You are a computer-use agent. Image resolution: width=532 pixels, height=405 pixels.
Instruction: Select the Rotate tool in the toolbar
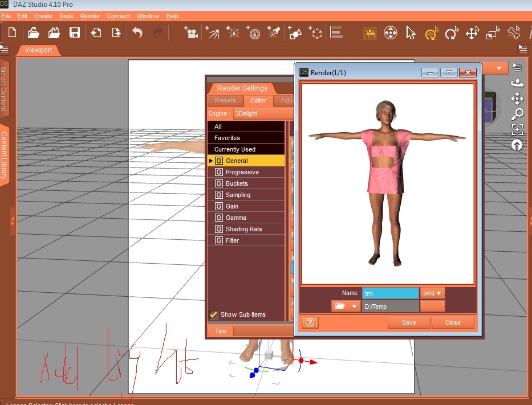tap(452, 33)
